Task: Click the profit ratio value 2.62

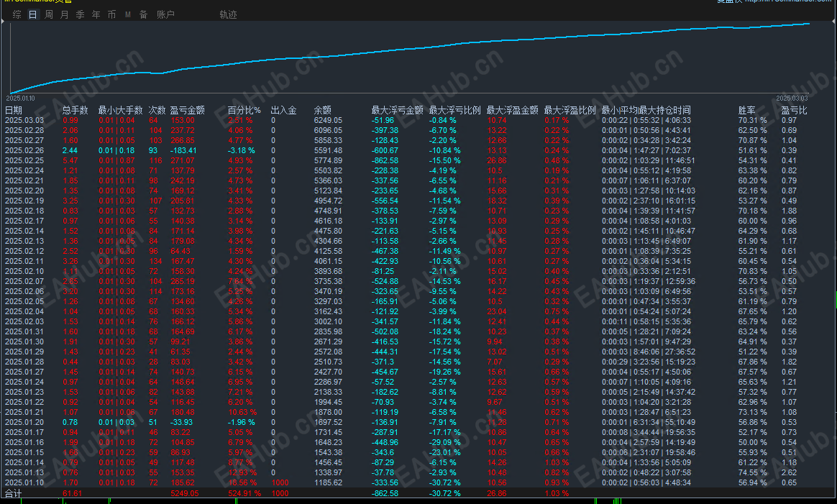Action: 789,472
